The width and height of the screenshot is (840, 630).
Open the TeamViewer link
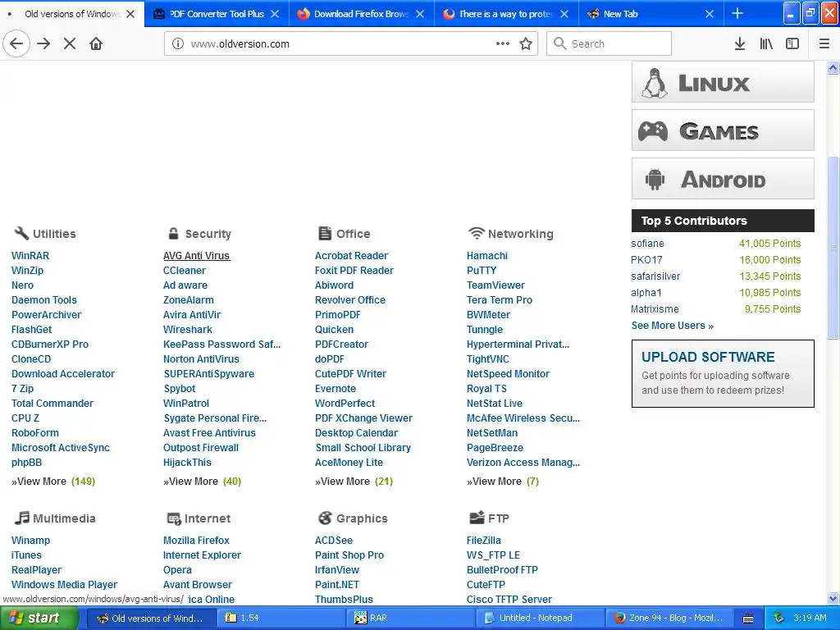pos(495,285)
